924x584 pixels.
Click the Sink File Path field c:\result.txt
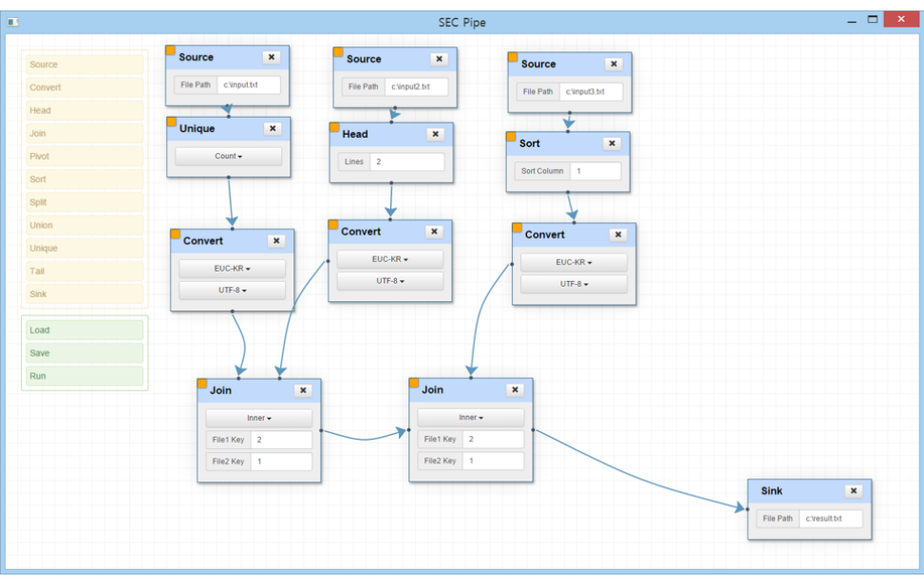832,518
